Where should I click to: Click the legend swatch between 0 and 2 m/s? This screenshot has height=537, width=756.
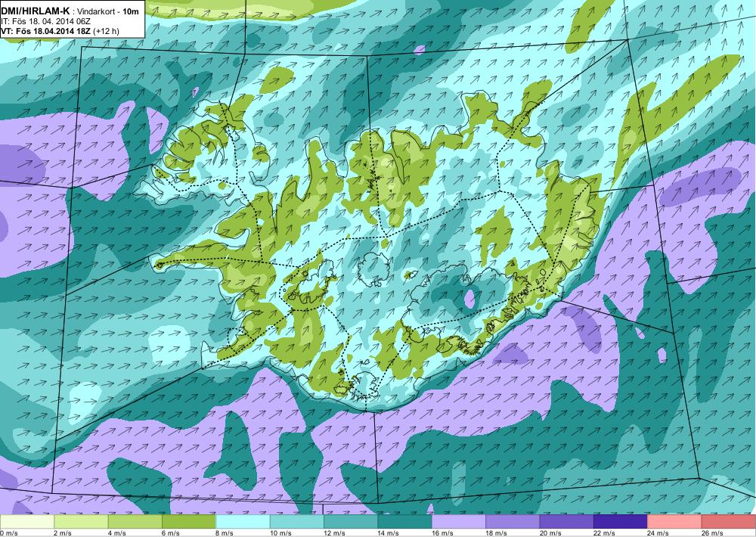pos(27,521)
